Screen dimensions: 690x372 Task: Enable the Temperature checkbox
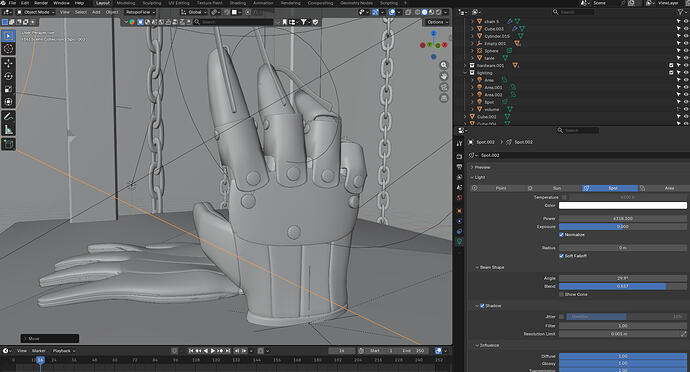click(564, 197)
